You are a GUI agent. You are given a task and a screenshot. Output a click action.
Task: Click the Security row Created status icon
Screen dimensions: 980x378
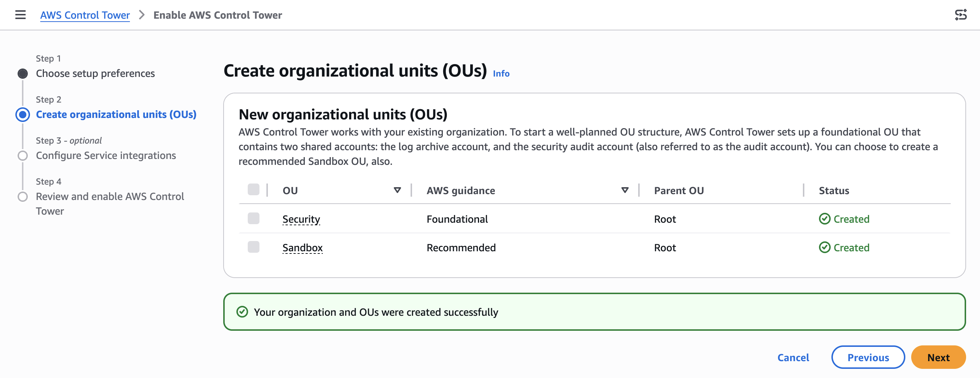[824, 219]
